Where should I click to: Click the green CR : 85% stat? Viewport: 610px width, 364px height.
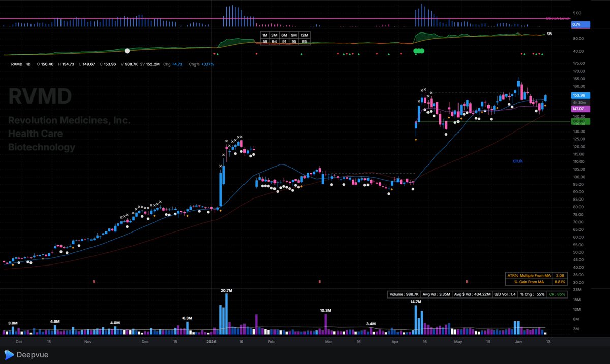(558, 294)
